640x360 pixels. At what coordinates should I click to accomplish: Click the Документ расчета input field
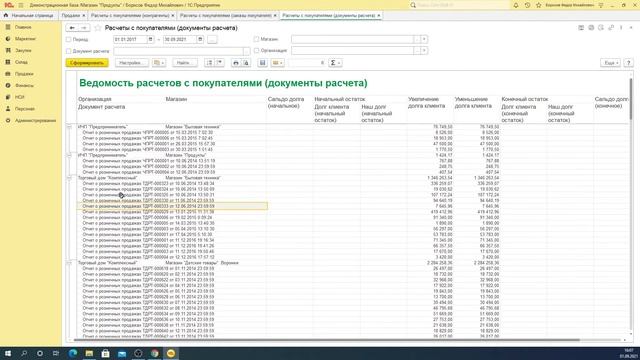(178, 51)
